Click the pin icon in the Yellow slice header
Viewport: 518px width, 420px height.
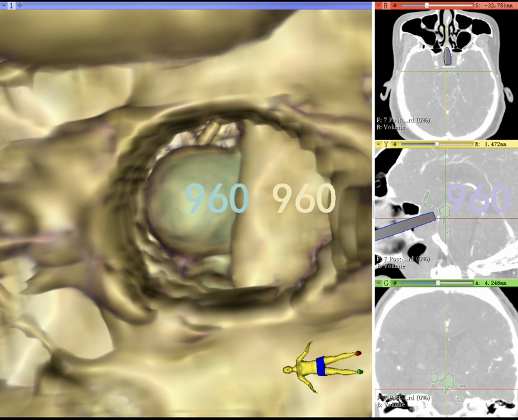378,144
